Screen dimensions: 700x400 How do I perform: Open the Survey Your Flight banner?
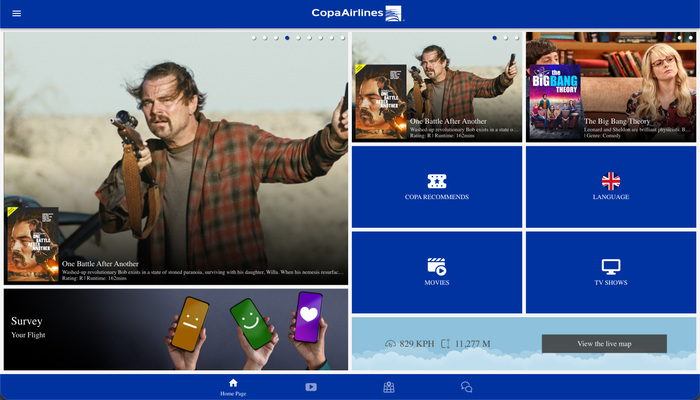click(x=176, y=329)
